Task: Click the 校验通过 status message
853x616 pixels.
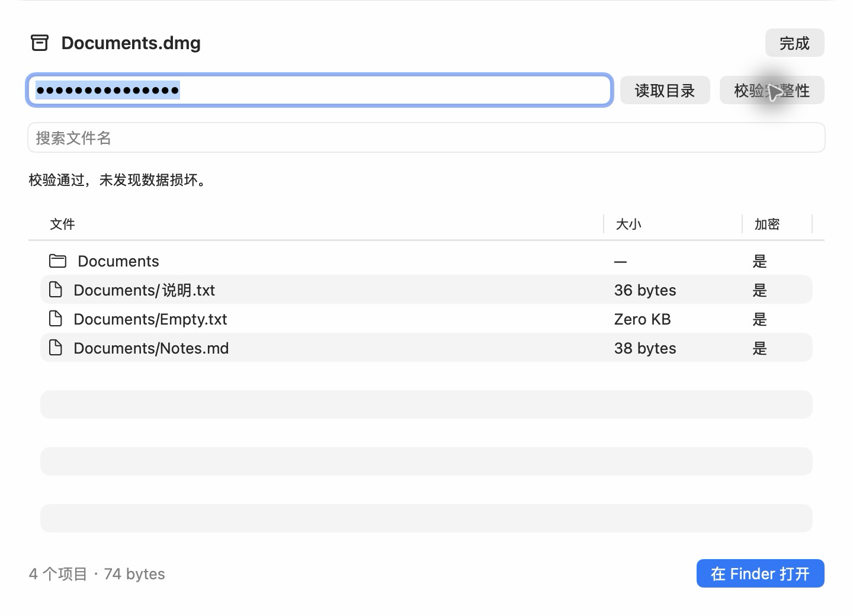Action: tap(118, 179)
